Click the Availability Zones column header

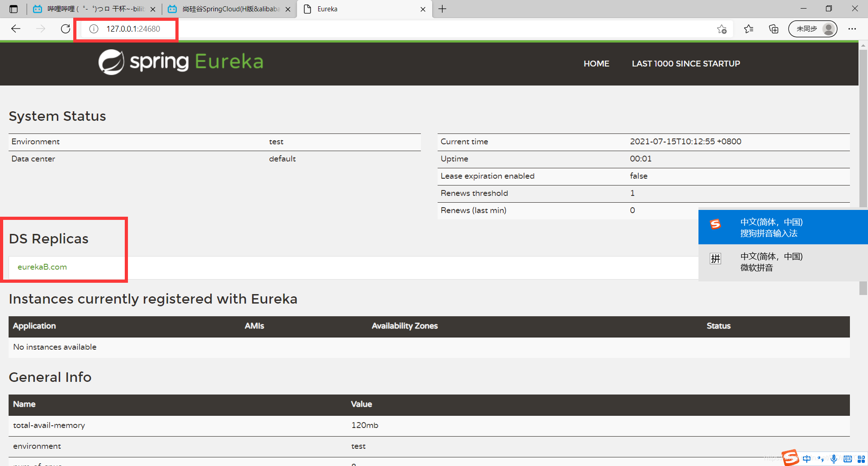(405, 326)
